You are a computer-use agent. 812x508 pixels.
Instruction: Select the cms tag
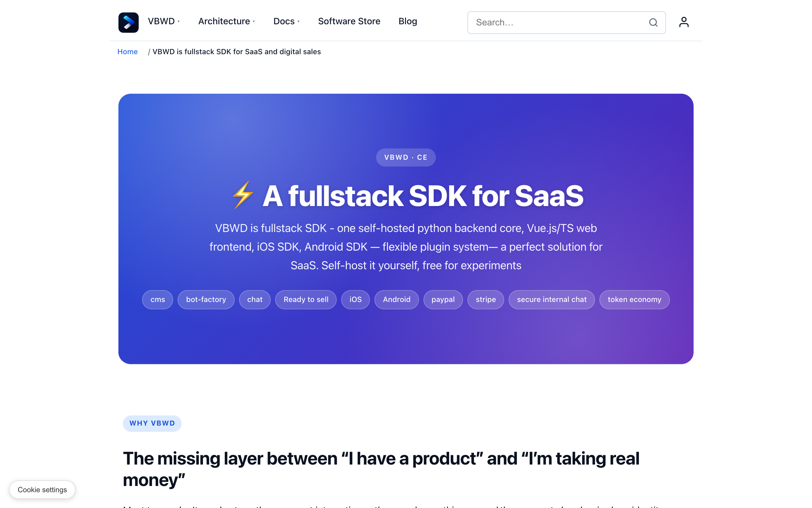click(158, 299)
